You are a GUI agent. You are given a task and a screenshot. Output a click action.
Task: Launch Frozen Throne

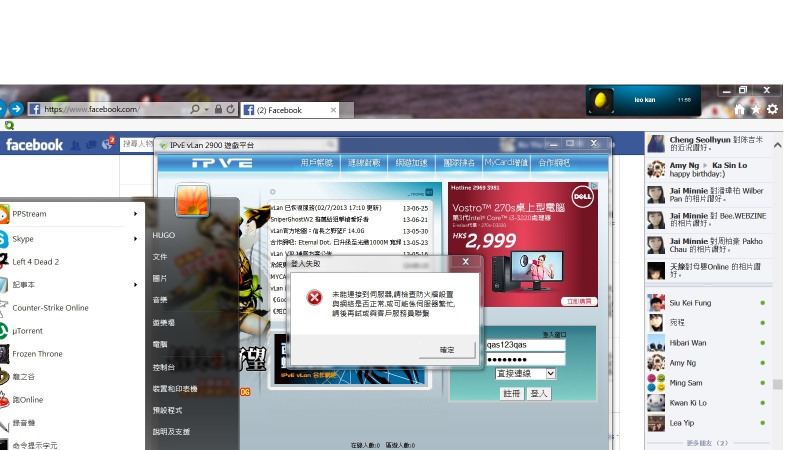tap(37, 354)
